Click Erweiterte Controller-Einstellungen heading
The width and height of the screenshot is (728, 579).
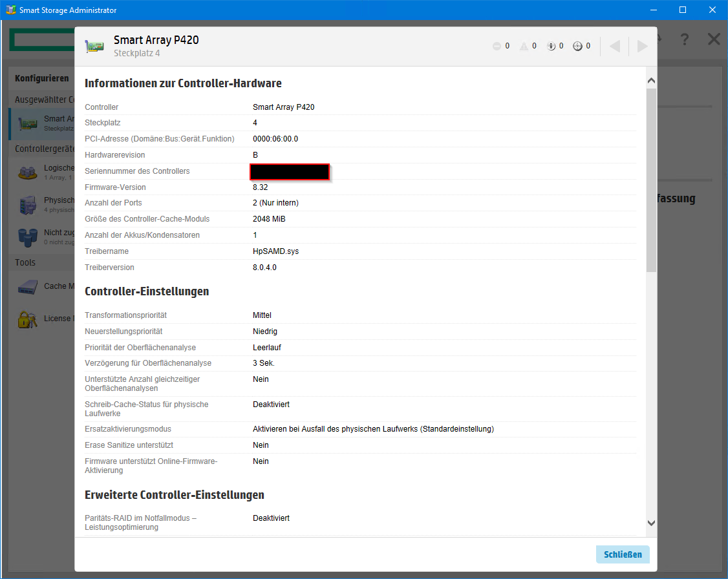174,495
